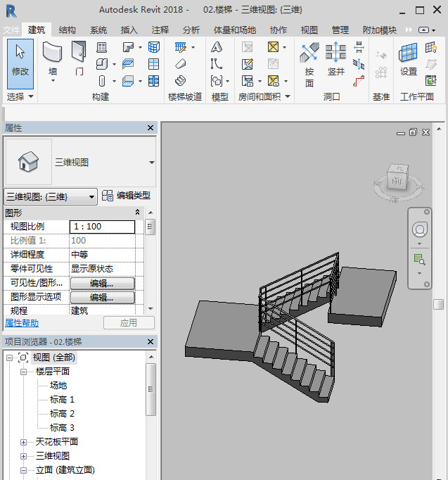
Task: Collapse the 楼层平面 tree node
Action: [x=23, y=372]
